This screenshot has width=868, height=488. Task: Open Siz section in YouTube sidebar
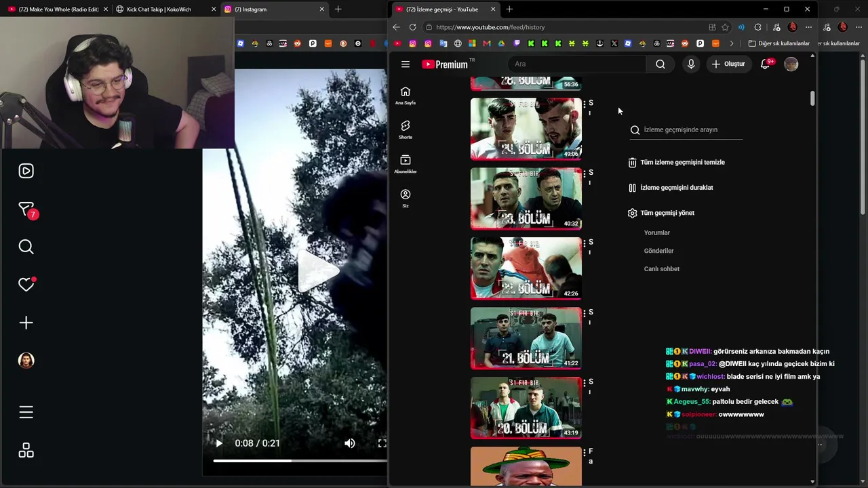(x=406, y=199)
